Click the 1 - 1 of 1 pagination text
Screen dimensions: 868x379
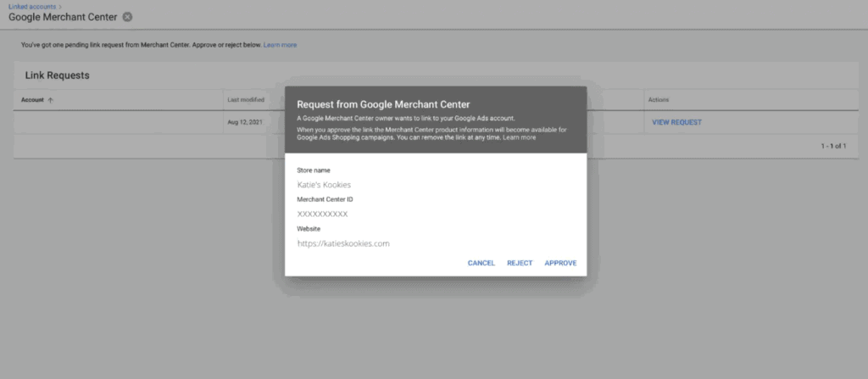[x=833, y=146]
